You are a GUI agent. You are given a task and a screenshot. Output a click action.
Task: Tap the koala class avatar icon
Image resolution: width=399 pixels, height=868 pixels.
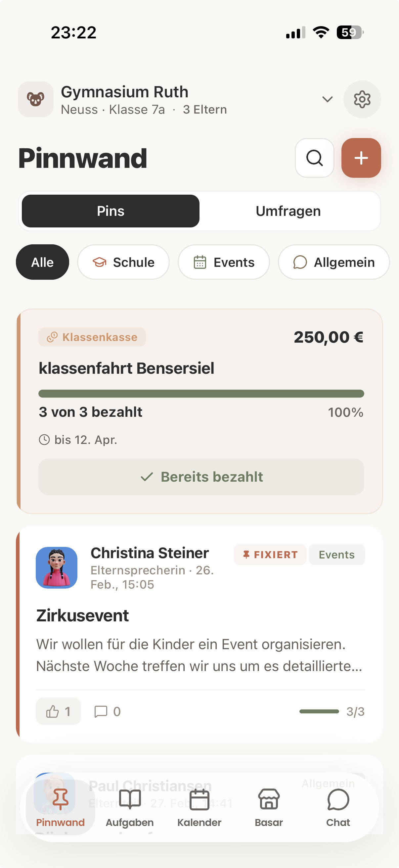pos(36,99)
